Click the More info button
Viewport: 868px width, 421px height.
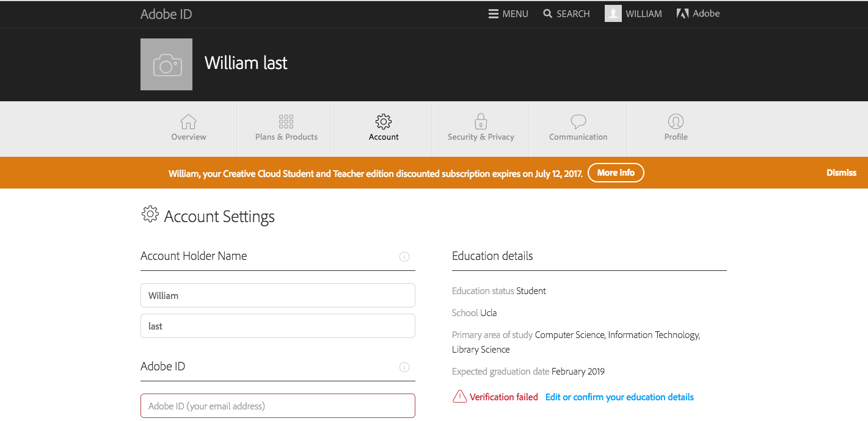[x=616, y=173]
